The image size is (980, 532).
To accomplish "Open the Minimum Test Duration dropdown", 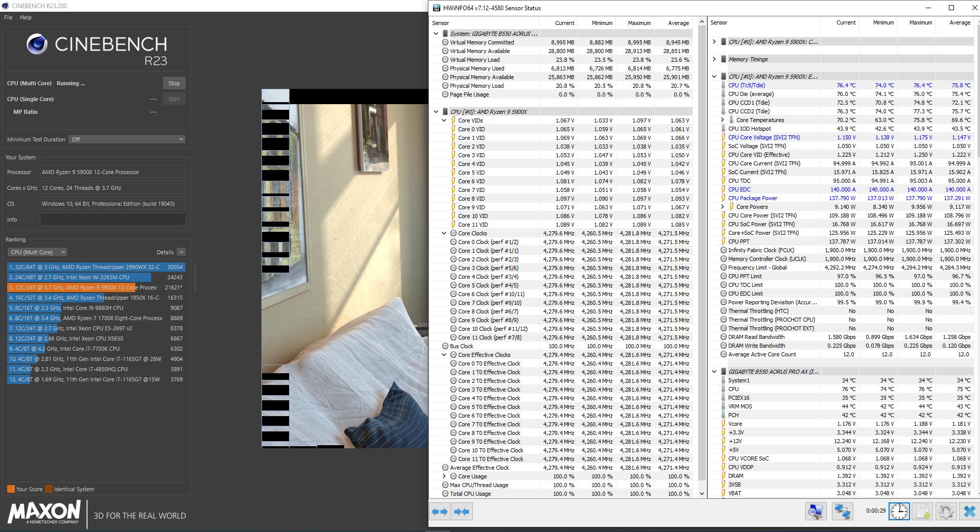I will click(127, 139).
